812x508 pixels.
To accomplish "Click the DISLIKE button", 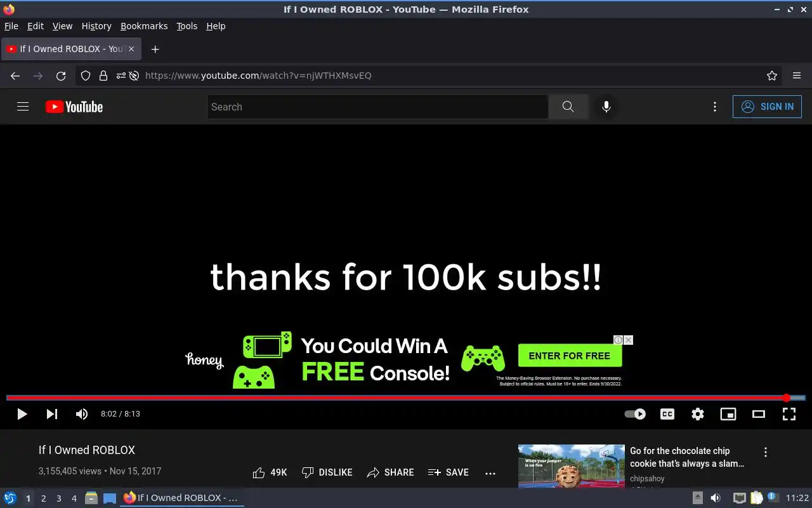I will tap(327, 472).
